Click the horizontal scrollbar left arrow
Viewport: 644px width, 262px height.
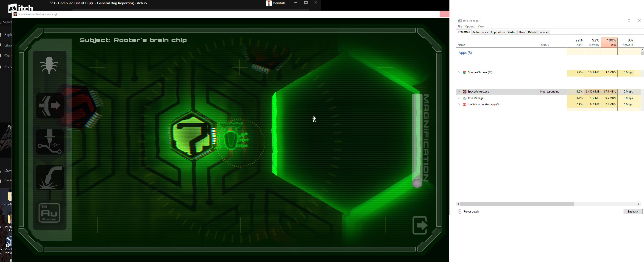458,204
